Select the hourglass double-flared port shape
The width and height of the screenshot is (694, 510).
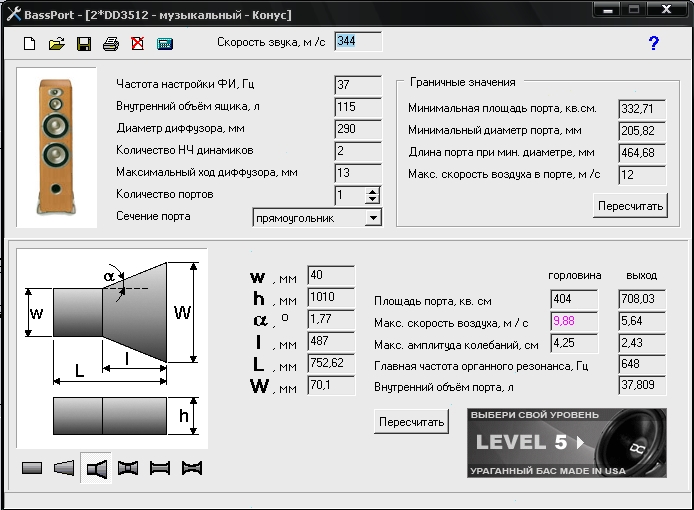(128, 468)
